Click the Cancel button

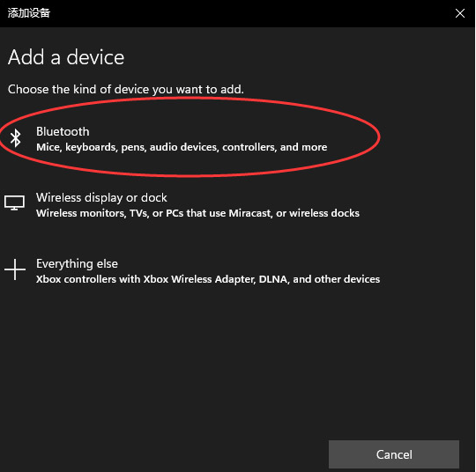point(394,454)
